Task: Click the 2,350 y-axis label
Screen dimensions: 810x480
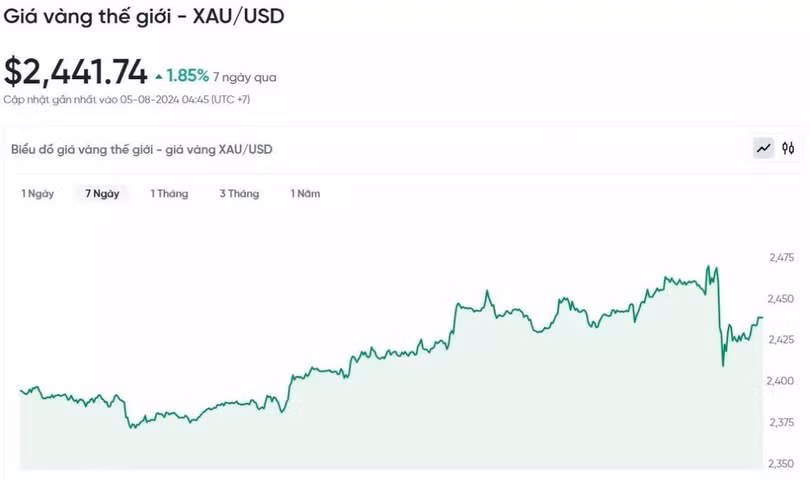Action: [x=780, y=463]
